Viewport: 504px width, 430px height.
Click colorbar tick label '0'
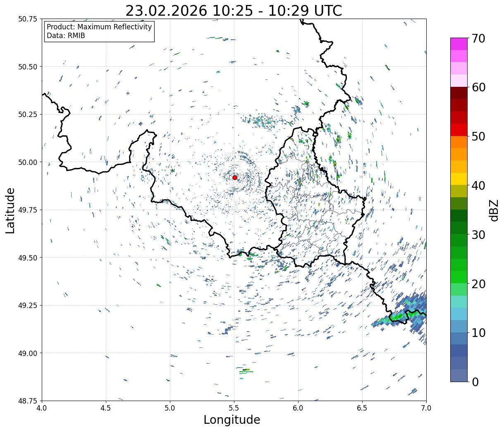click(475, 382)
